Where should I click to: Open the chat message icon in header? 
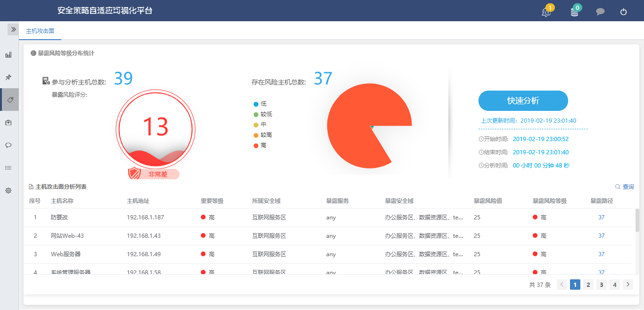[x=600, y=12]
